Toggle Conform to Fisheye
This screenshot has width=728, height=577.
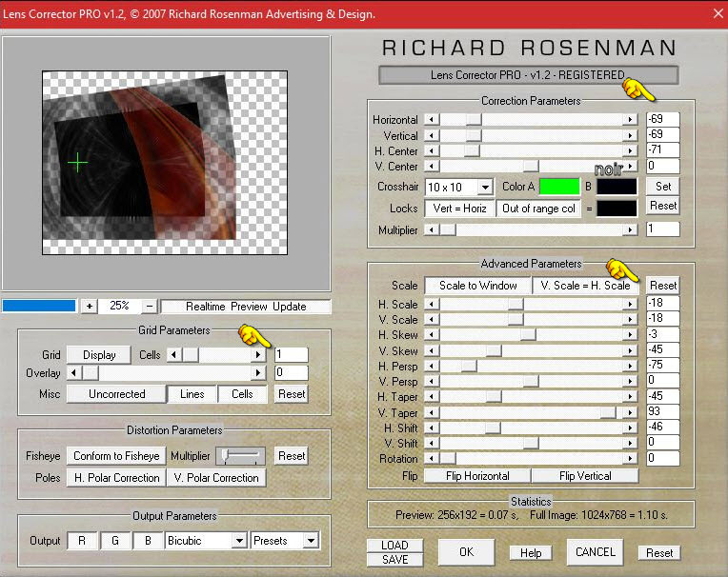coord(116,456)
